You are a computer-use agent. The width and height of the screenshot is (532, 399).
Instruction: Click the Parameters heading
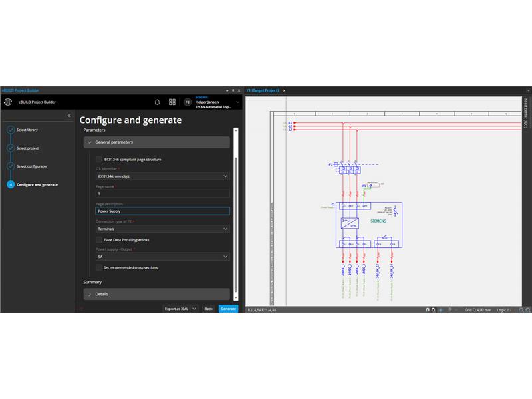coord(94,130)
